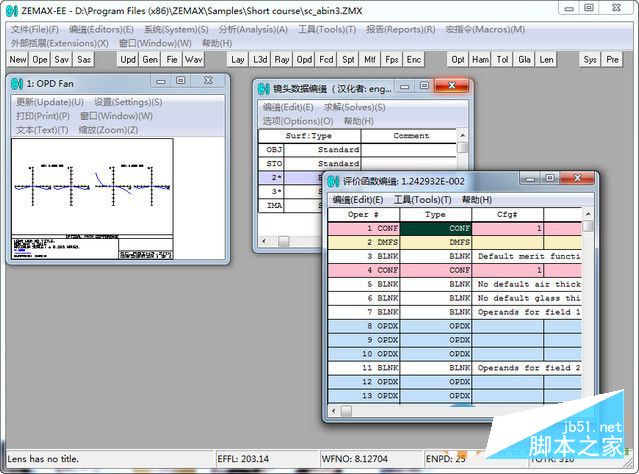639x474 pixels.
Task: Click the New toolbar button
Action: [x=18, y=60]
